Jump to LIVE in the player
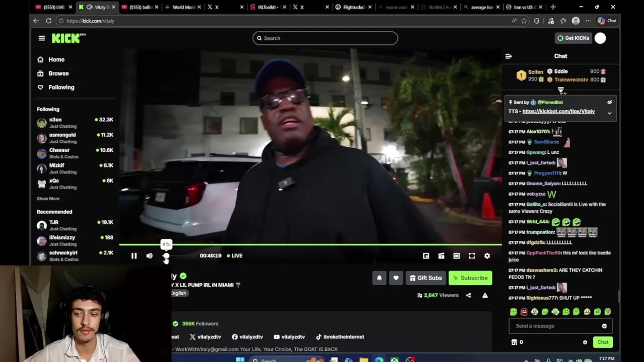This screenshot has width=644, height=362. pyautogui.click(x=234, y=256)
